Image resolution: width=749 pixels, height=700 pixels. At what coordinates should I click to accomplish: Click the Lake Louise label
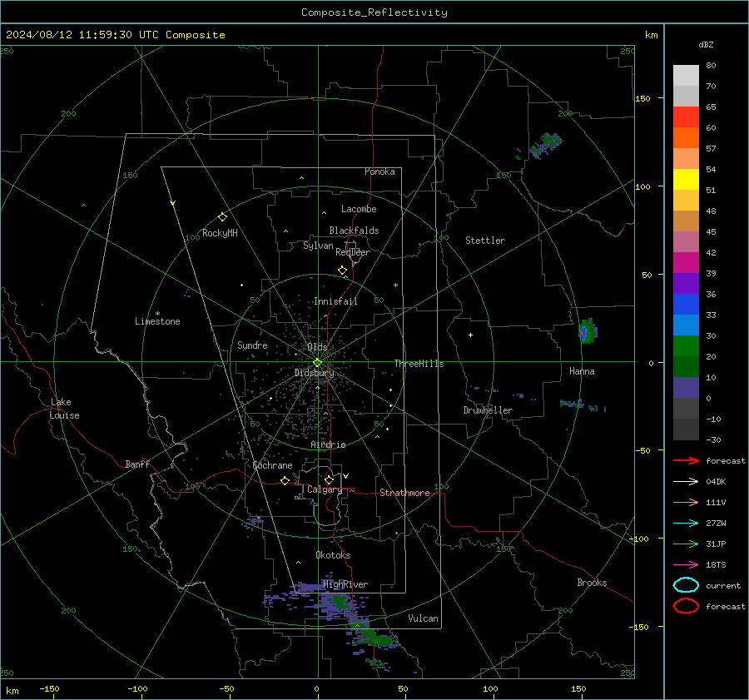coord(64,409)
